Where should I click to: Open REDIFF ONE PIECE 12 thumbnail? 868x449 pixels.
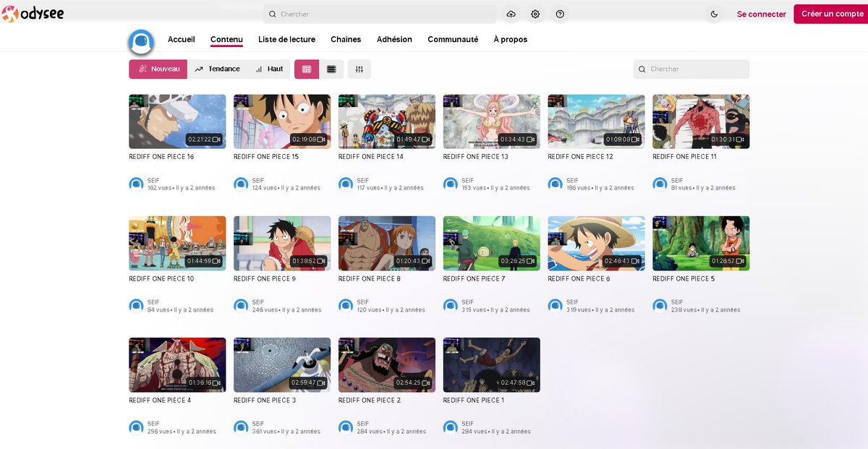click(x=596, y=121)
